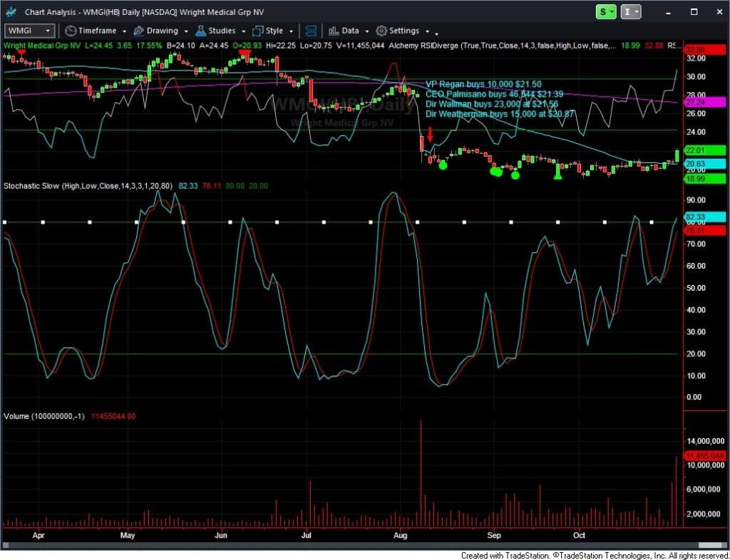Click Dir Wallman buys annotation text

(x=492, y=104)
